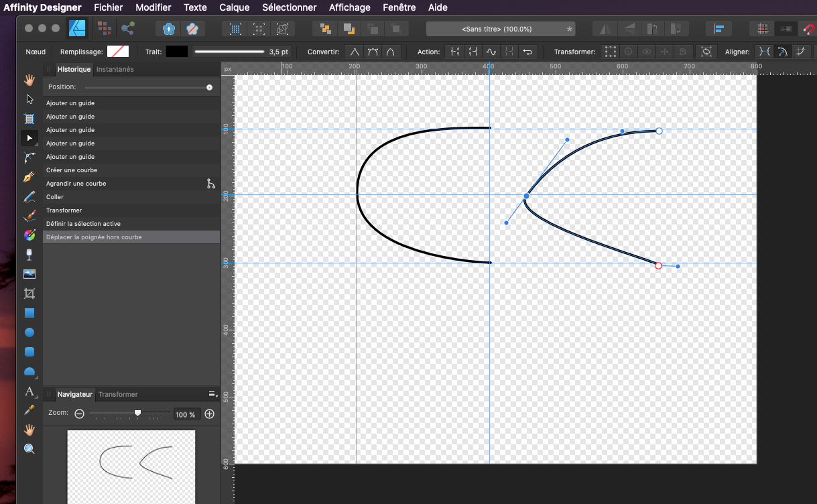Click the navigator zoom out minus button
817x504 pixels.
click(79, 414)
